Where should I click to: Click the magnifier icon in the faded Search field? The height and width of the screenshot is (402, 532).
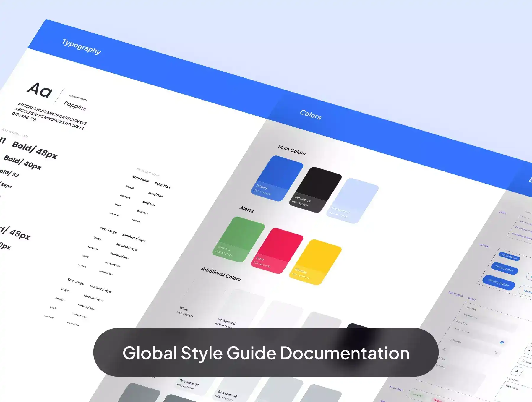(450, 339)
